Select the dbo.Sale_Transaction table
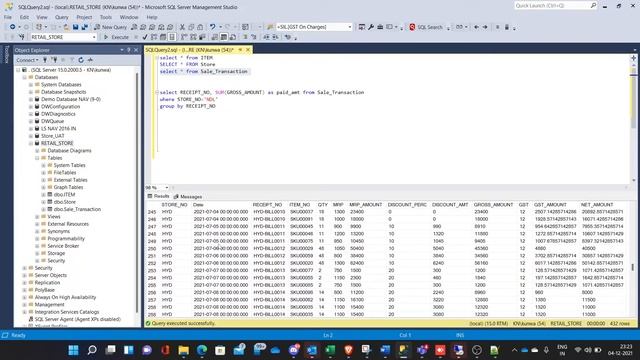 pos(77,209)
